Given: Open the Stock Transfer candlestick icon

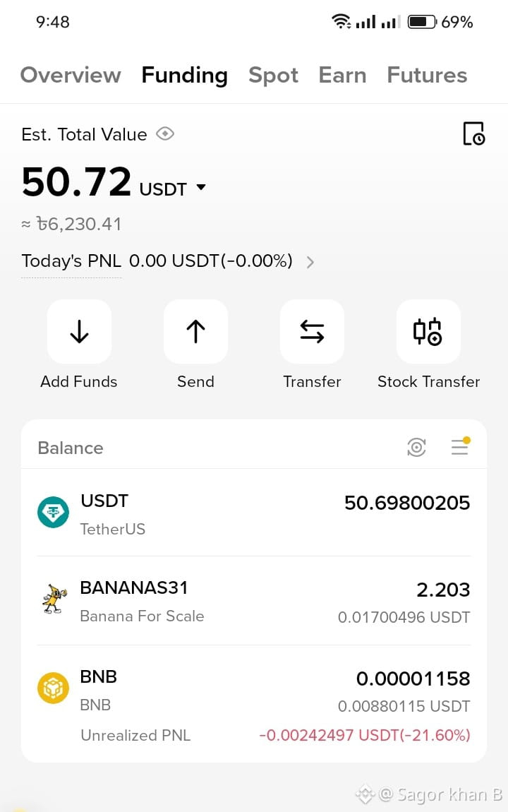Looking at the screenshot, I should 428,331.
